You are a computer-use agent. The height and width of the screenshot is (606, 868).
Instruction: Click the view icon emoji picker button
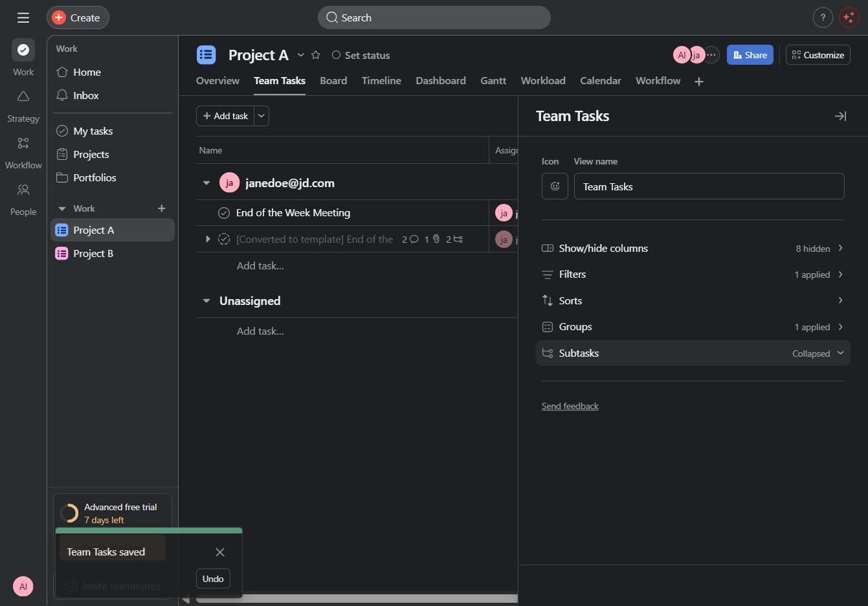pyautogui.click(x=555, y=186)
